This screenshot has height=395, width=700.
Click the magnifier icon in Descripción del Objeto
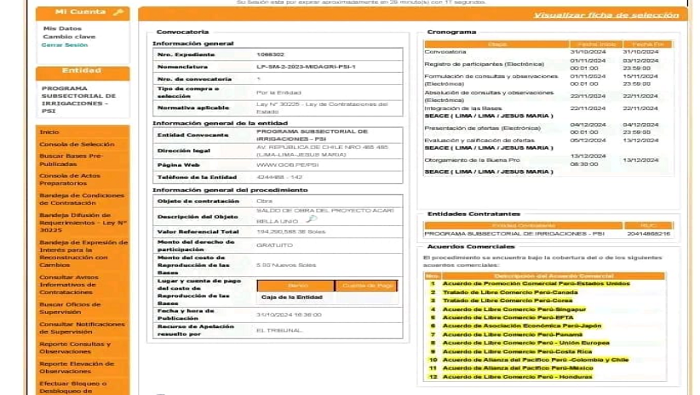[311, 219]
